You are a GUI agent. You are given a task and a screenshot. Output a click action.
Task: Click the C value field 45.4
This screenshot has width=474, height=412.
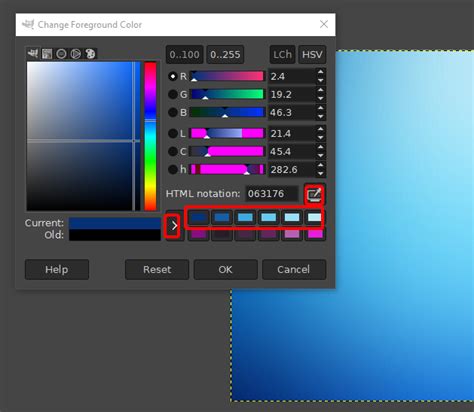tap(292, 152)
